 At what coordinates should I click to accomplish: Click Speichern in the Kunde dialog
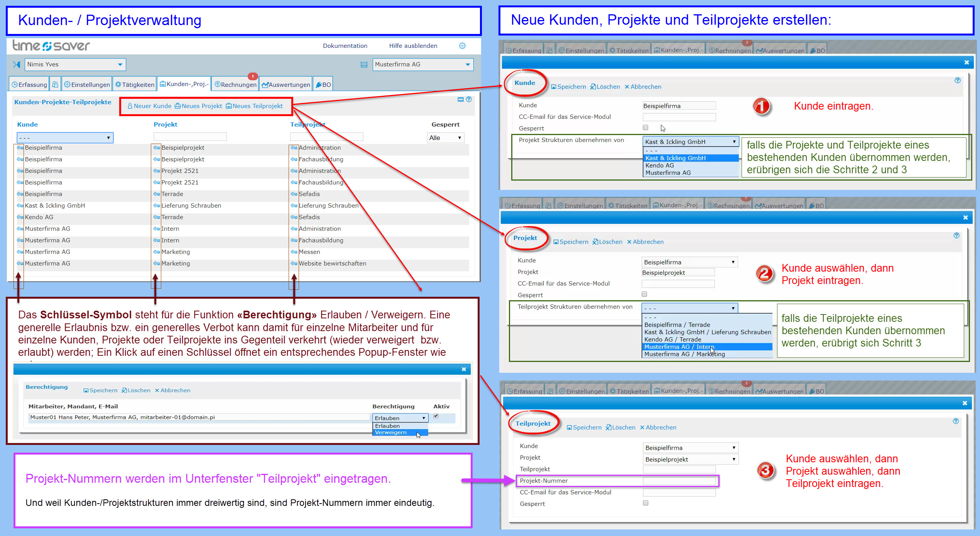tap(568, 87)
